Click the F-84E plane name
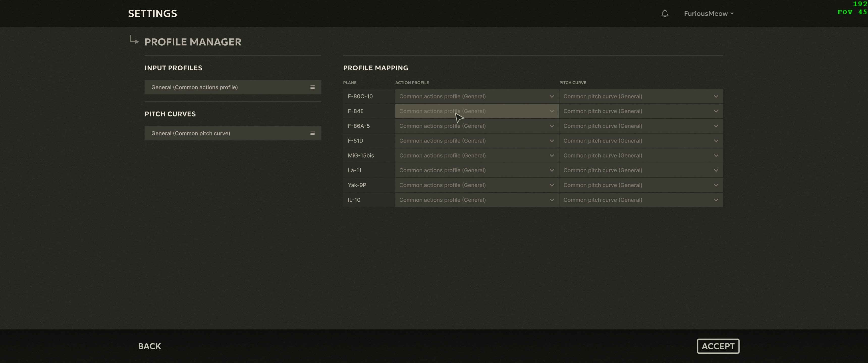The image size is (868, 363). tap(356, 111)
